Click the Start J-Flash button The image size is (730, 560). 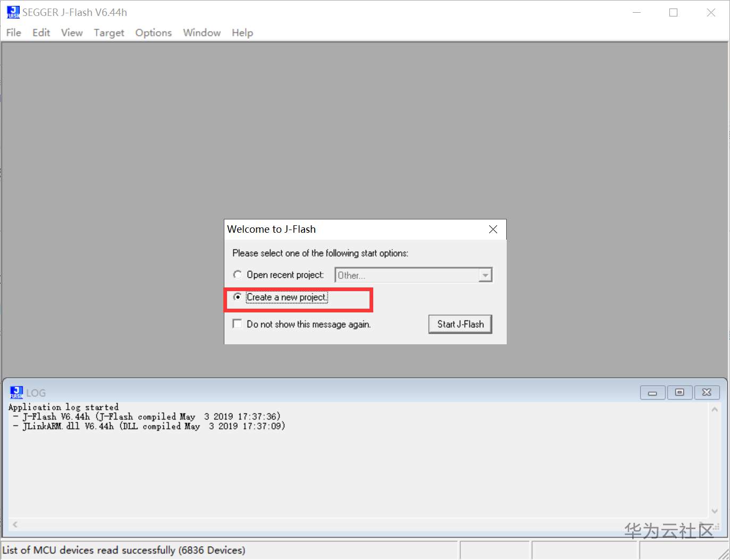[460, 324]
